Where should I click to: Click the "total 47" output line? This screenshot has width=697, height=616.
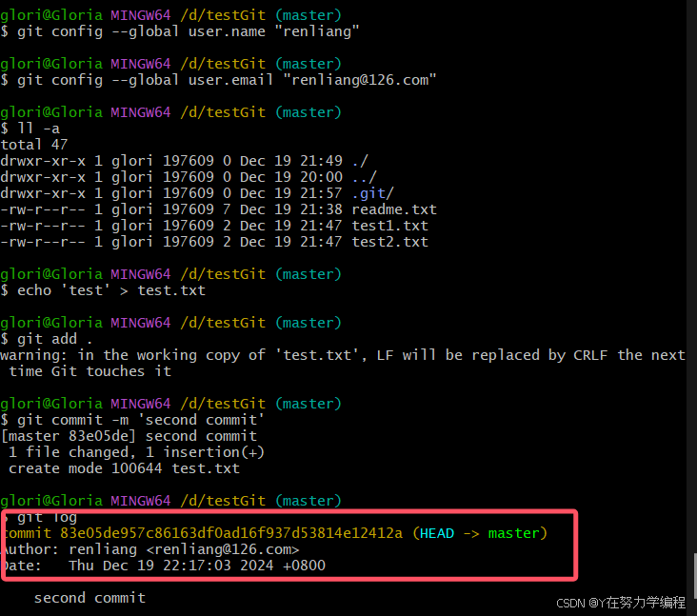pos(33,145)
